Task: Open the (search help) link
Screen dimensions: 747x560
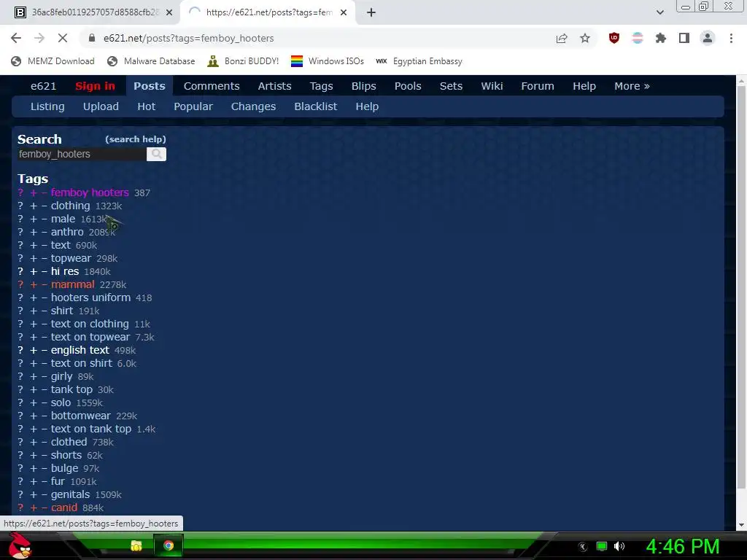Action: (135, 139)
